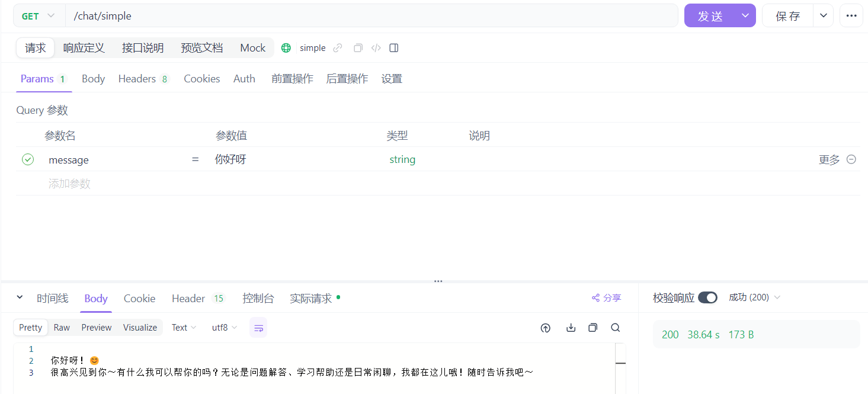This screenshot has width=868, height=394.
Task: Toggle the split layout panel icon
Action: pyautogui.click(x=394, y=47)
